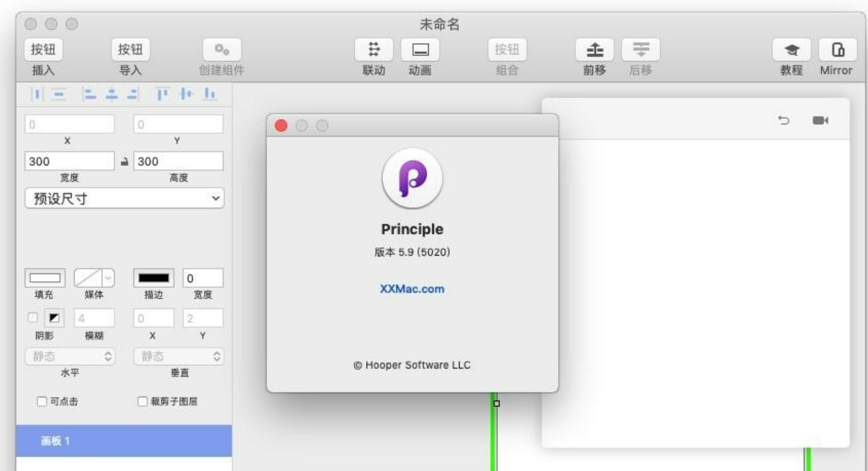Click the 创建组件 gear icon
The height and width of the screenshot is (471, 868).
tap(222, 49)
